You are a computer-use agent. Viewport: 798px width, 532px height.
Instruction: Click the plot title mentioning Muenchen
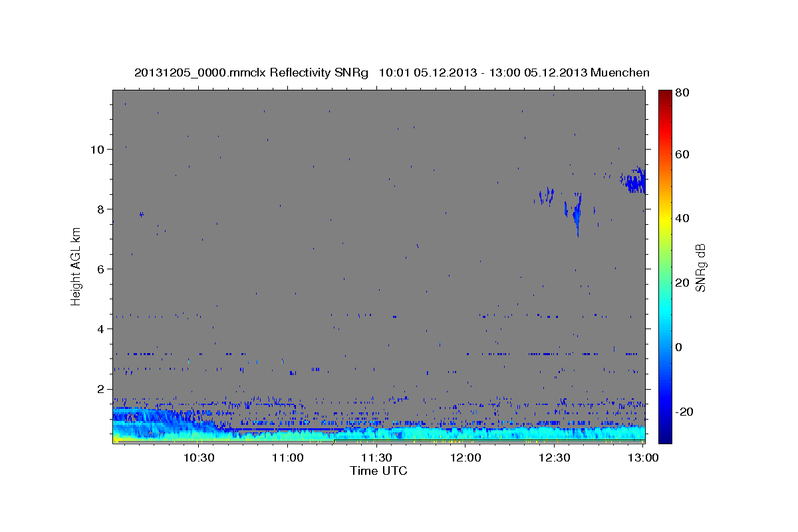pyautogui.click(x=392, y=72)
